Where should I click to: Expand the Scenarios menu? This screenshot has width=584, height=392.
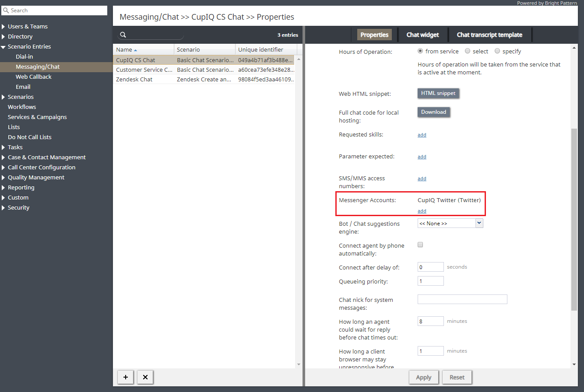point(4,97)
